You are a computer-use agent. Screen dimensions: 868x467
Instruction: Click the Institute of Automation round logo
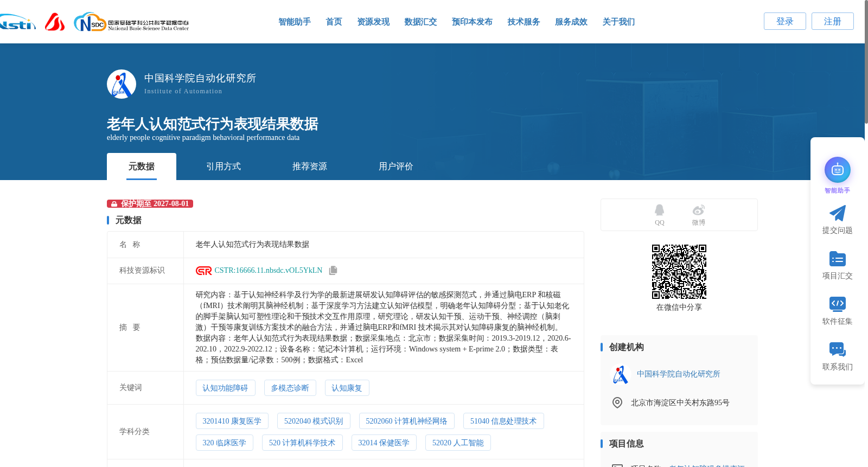(122, 84)
